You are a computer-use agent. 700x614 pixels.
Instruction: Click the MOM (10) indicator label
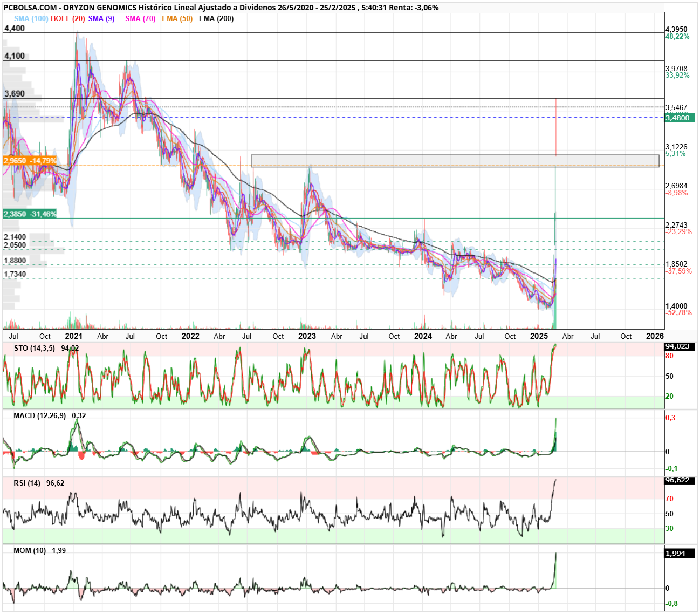30,550
